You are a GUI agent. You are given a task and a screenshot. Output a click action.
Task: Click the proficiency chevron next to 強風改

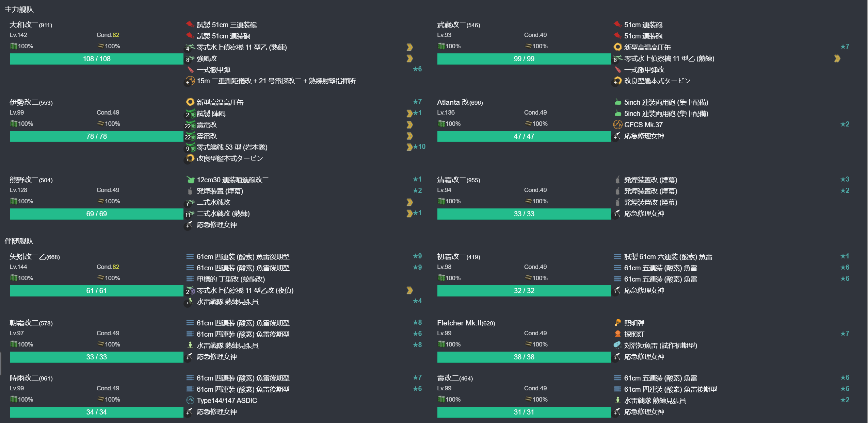[x=410, y=58]
